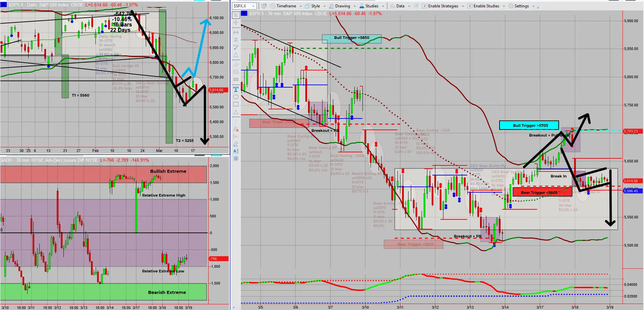Select the ellipse drawing tool
The image size is (644, 310).
(x=236, y=97)
